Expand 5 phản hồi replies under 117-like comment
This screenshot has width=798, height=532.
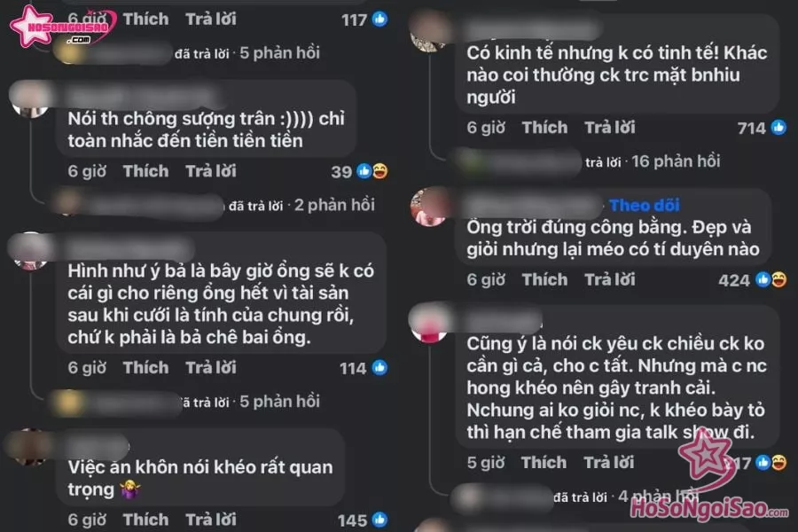tap(279, 53)
